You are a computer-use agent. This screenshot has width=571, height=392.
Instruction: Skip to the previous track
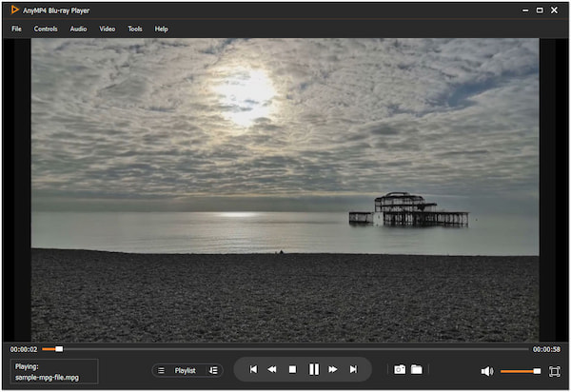252,369
